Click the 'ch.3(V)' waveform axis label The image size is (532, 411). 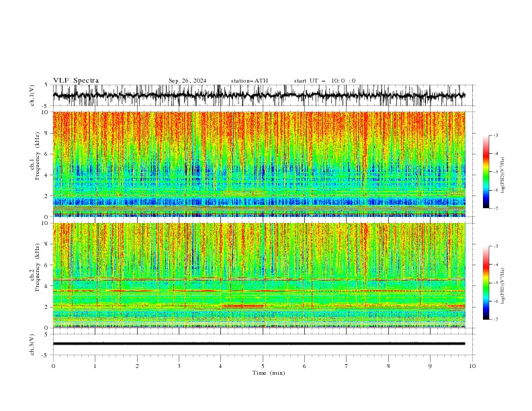[32, 345]
